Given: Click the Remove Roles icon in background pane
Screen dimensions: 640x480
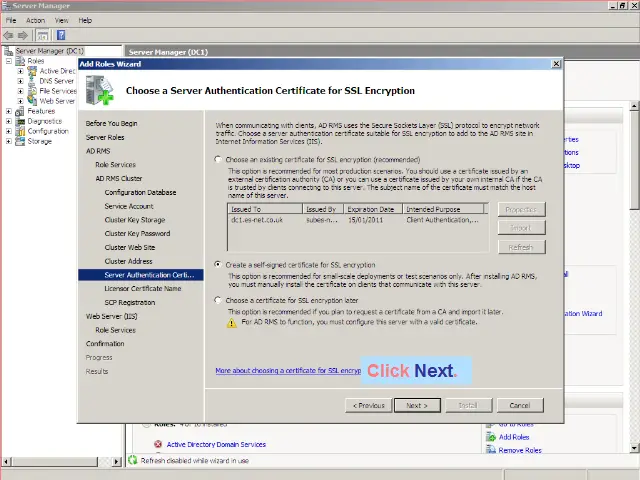Looking at the screenshot, I should pyautogui.click(x=491, y=449).
